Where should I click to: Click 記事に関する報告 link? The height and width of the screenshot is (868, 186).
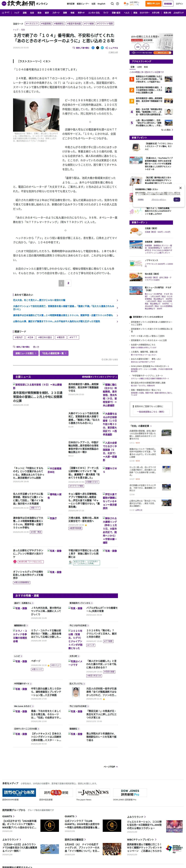click(110, 359)
